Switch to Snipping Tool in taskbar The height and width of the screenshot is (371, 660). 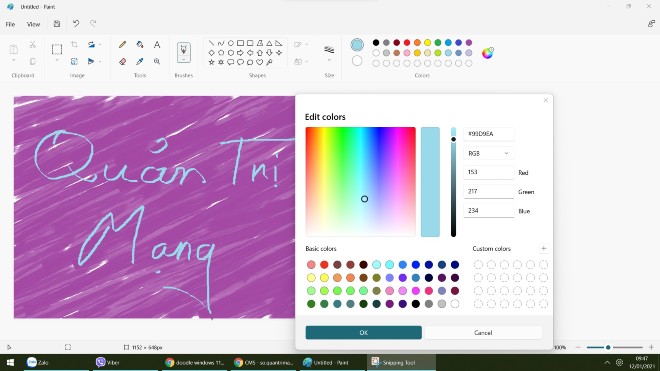(x=401, y=363)
